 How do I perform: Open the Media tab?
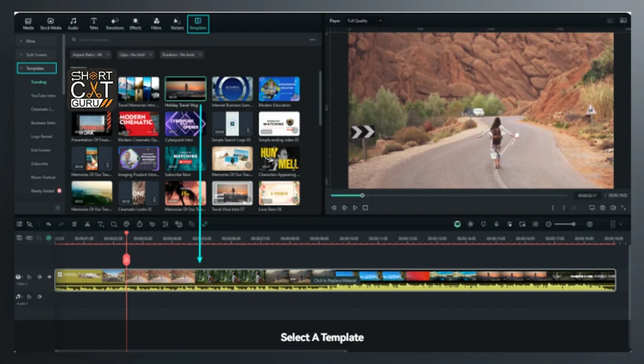[x=28, y=24]
